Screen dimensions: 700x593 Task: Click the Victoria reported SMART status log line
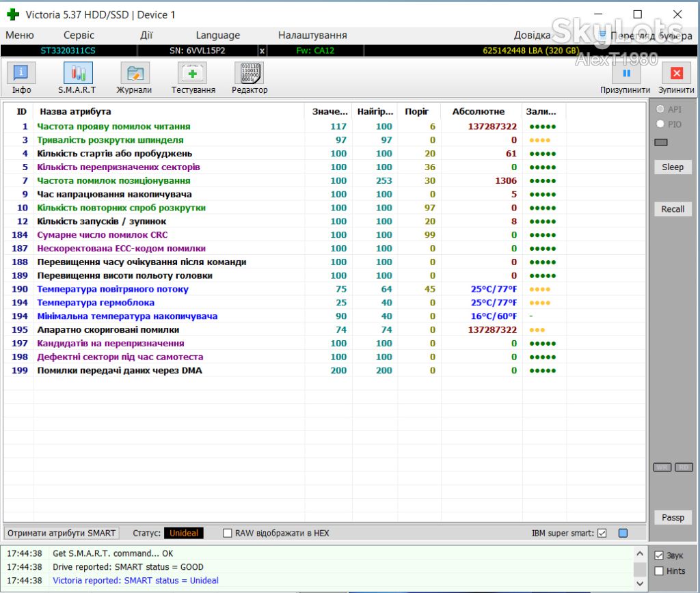pyautogui.click(x=136, y=581)
